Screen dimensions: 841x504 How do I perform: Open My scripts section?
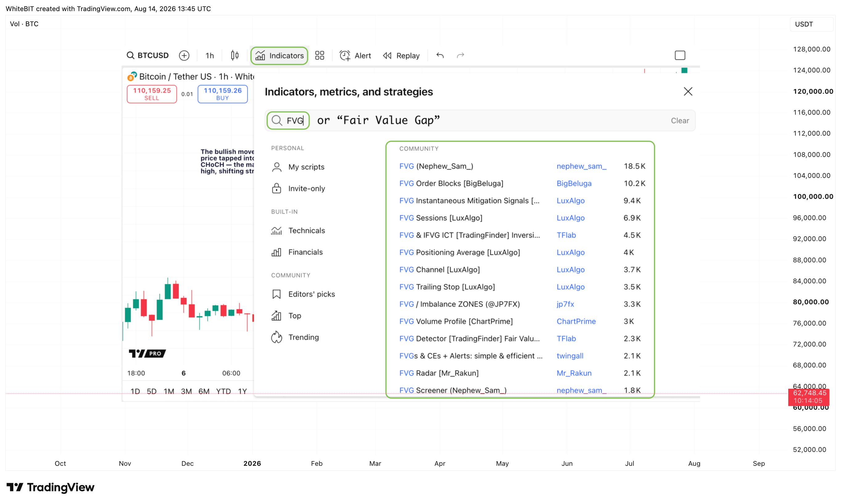coord(298,167)
